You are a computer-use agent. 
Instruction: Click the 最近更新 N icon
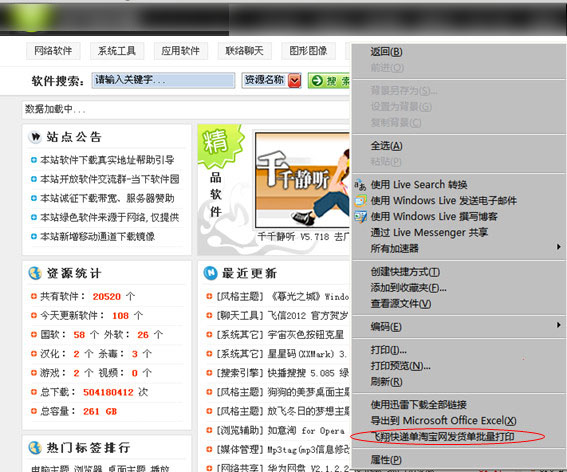click(210, 273)
